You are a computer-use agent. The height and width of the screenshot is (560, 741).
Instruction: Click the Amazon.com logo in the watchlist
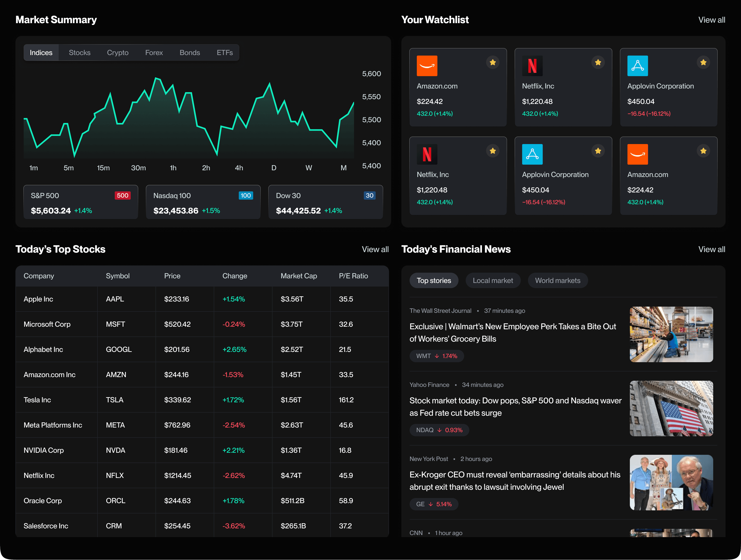[427, 66]
